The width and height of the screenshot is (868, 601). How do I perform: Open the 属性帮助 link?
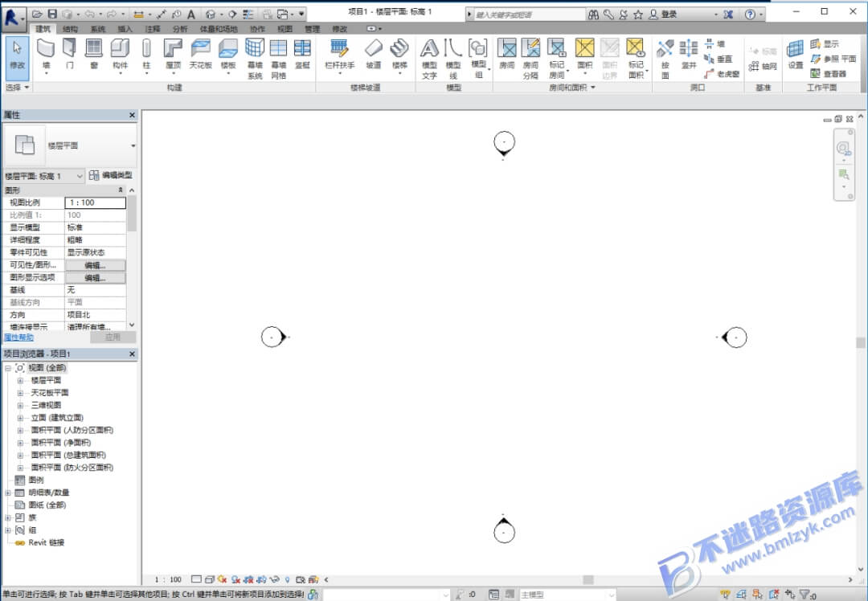point(18,337)
